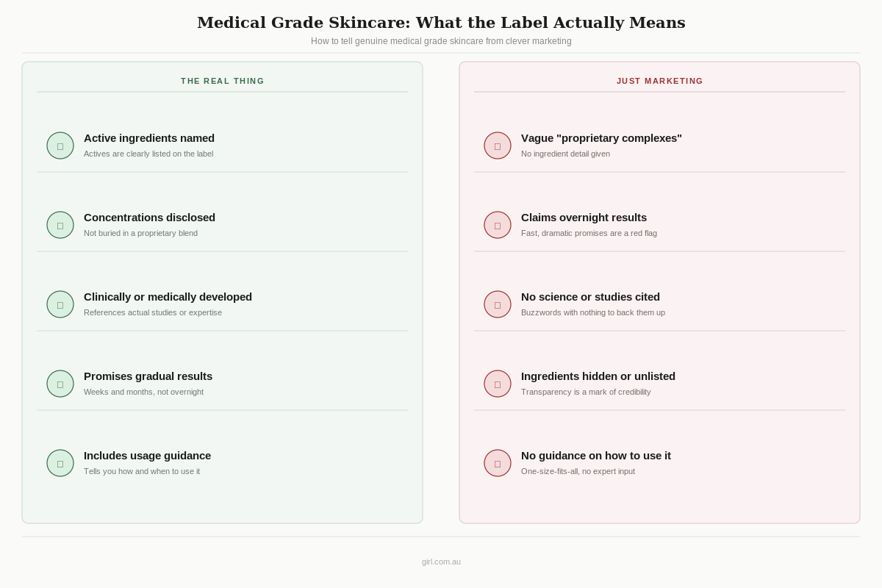Image resolution: width=882 pixels, height=588 pixels.
Task: Click the green icon beside Active ingredients named
Action: coord(60,146)
